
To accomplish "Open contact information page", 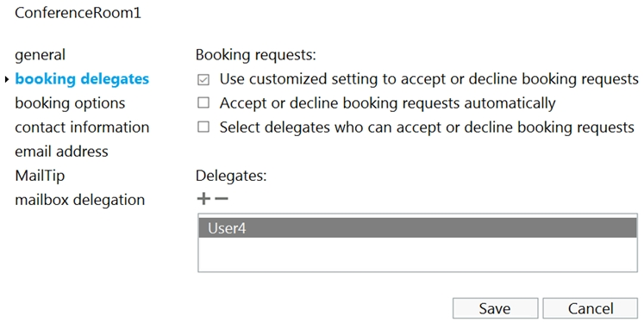I will point(82,127).
